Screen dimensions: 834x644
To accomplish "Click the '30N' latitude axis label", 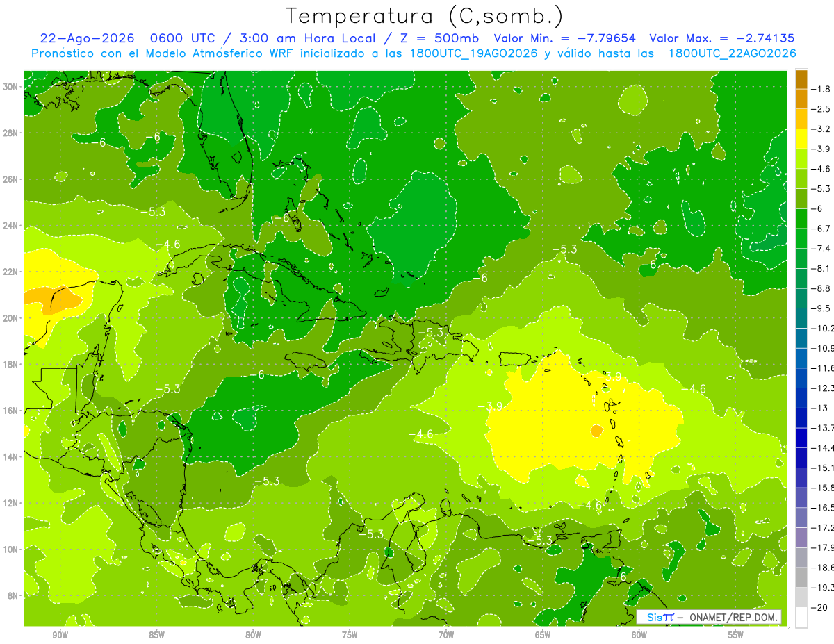I will click(11, 87).
